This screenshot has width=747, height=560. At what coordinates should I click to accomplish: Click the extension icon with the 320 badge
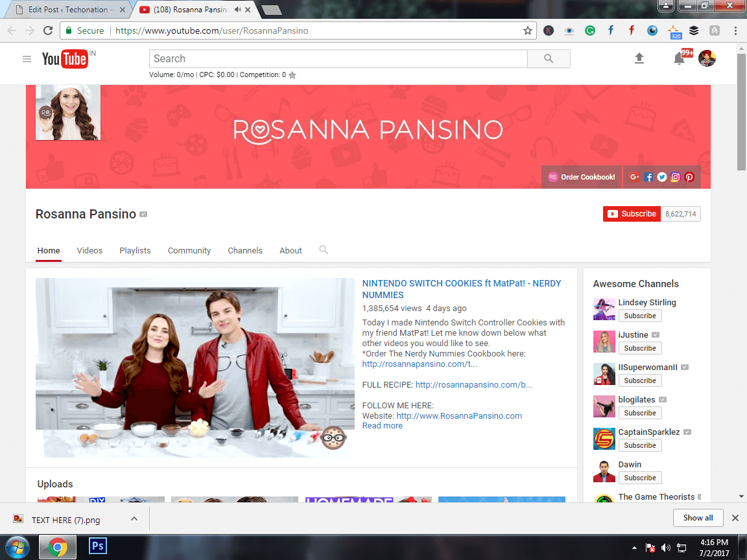[674, 31]
